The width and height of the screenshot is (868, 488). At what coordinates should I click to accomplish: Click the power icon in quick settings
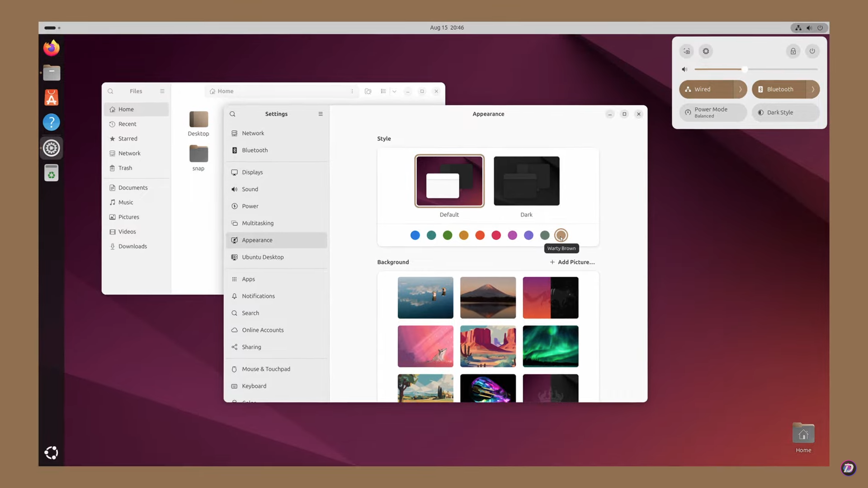812,51
